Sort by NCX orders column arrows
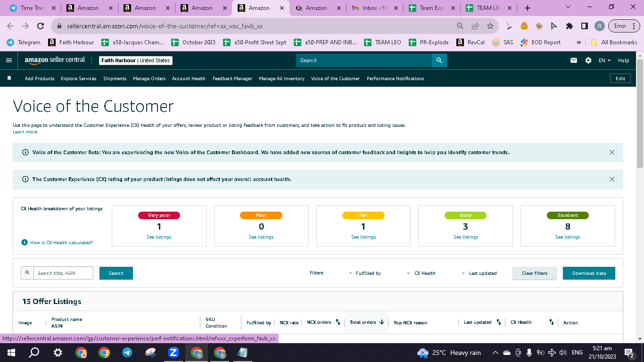Viewport: 644px width, 362px height. tap(338, 322)
